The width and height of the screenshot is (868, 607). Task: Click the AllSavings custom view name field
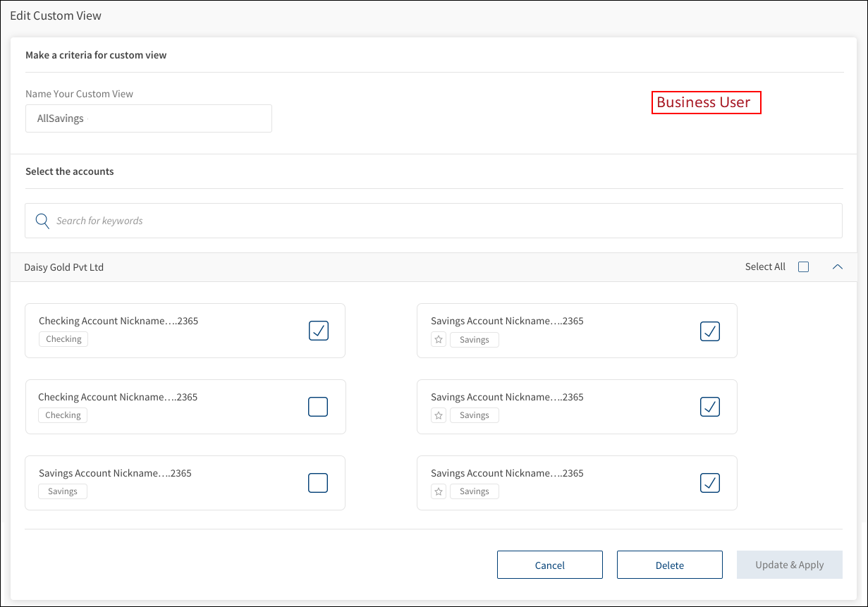pos(148,118)
